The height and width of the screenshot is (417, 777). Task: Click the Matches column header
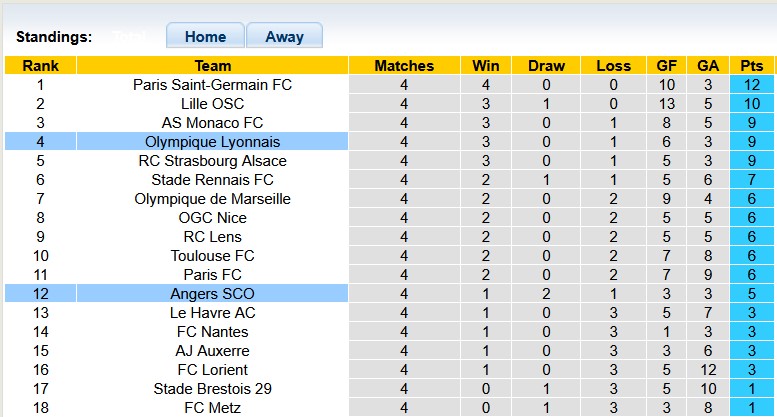tap(404, 66)
